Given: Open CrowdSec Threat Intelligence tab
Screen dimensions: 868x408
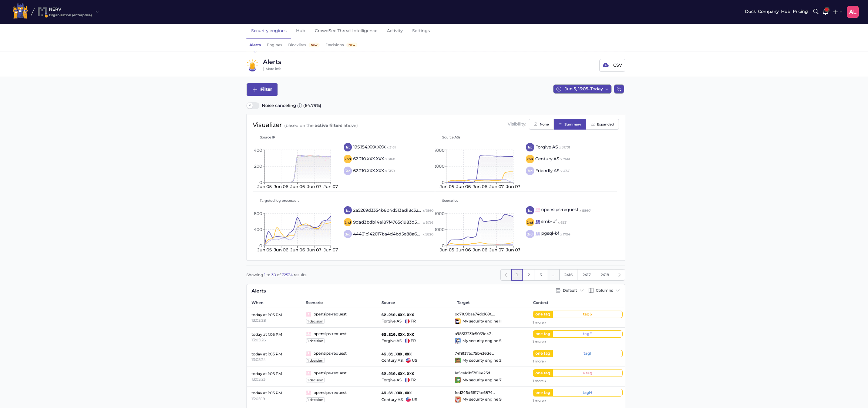Looking at the screenshot, I should (x=346, y=31).
